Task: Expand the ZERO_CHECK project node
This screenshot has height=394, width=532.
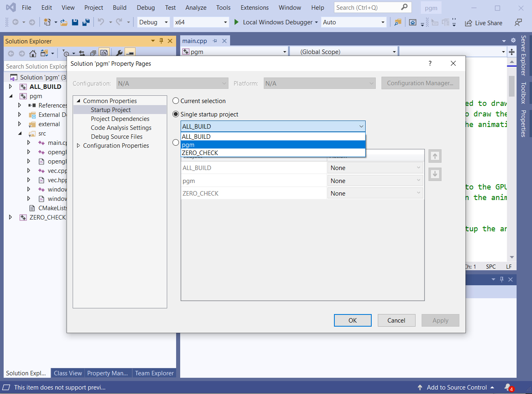Action: click(x=11, y=217)
